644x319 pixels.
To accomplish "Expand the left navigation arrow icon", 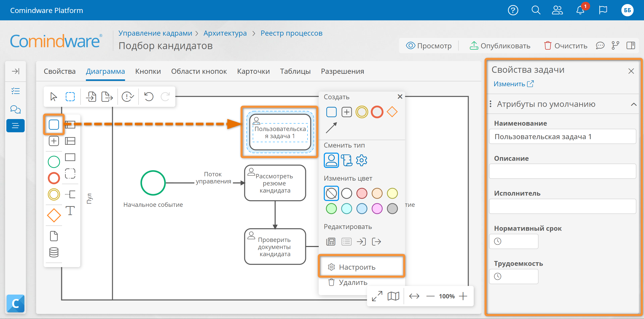I will coord(16,71).
